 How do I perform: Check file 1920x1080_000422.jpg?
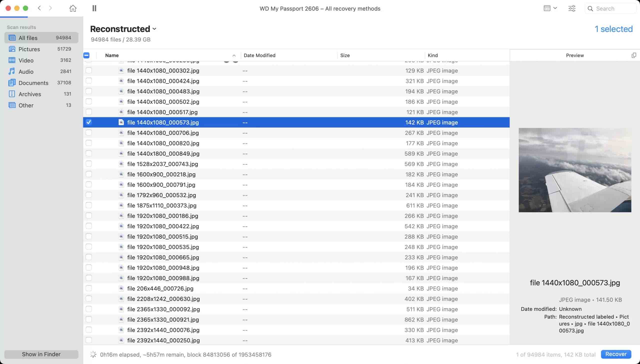point(88,226)
